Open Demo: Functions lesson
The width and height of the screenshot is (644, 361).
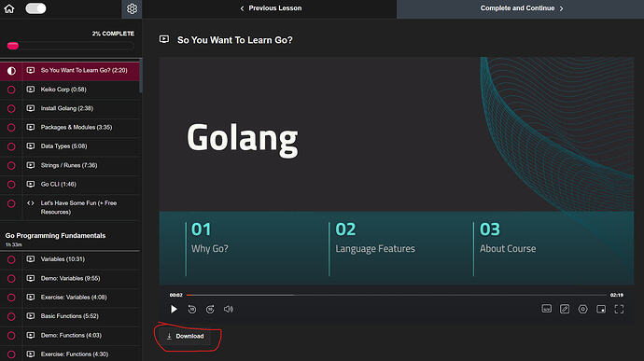pos(70,336)
